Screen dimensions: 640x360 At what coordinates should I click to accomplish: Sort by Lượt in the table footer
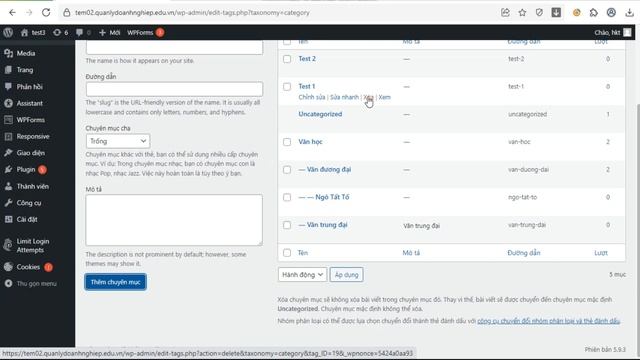[x=601, y=253]
